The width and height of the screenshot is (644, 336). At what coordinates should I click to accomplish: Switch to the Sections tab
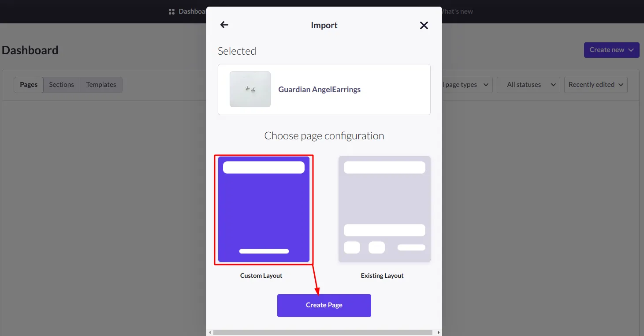click(61, 84)
